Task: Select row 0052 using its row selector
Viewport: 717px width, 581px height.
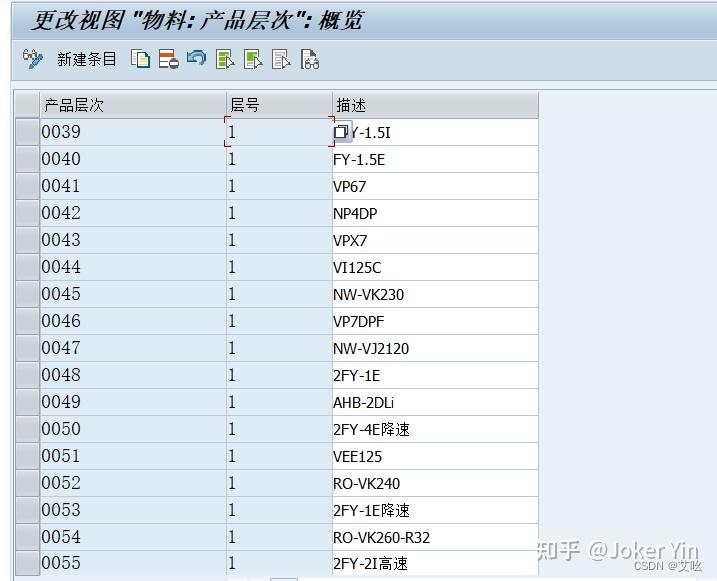Action: pos(27,483)
